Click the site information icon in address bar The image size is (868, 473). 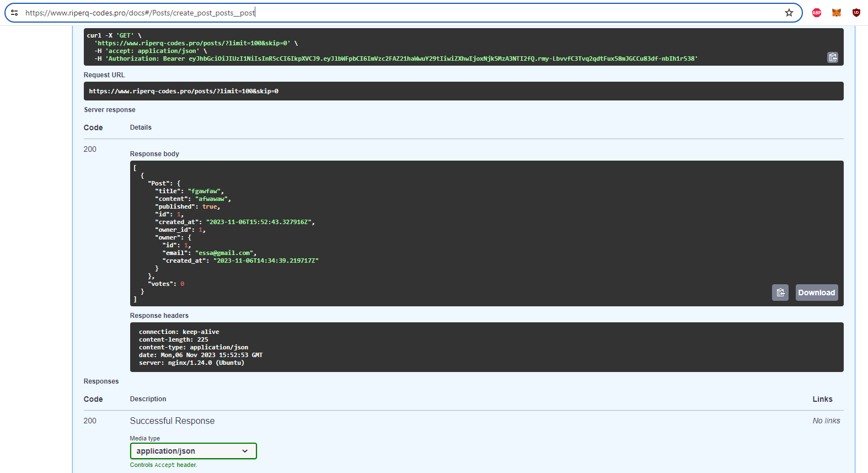14,13
